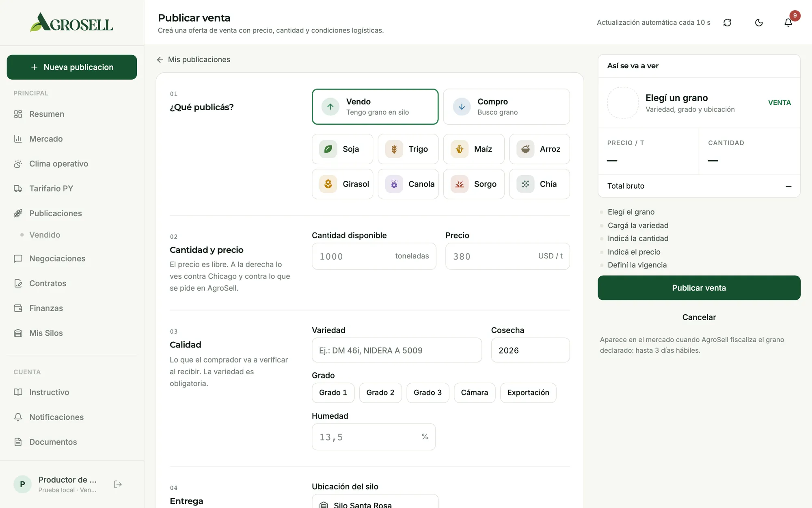Click the refresh data icon
This screenshot has height=508, width=812.
tap(727, 22)
